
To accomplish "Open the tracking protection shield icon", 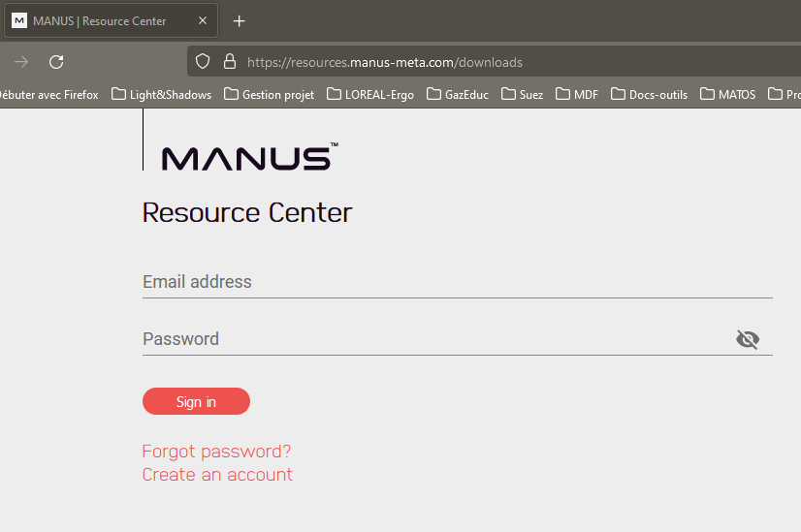I will (x=203, y=62).
